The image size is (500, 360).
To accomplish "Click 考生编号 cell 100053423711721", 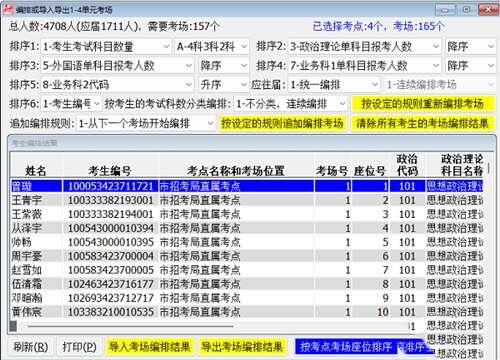I will coord(110,186).
